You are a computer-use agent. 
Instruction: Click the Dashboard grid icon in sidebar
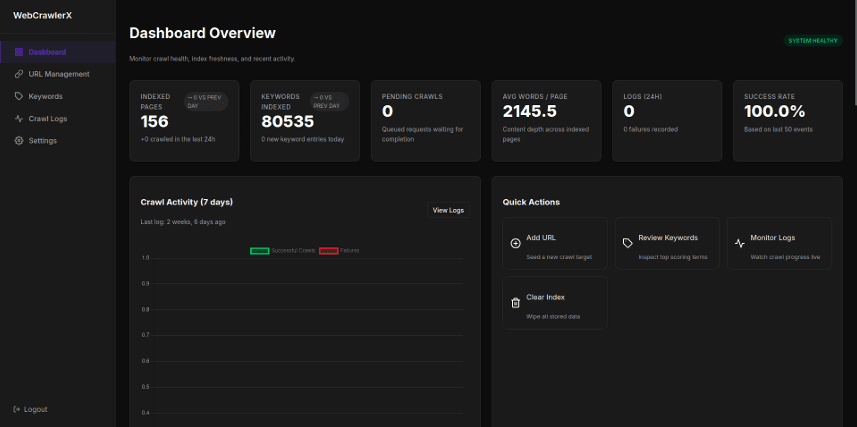coord(19,52)
